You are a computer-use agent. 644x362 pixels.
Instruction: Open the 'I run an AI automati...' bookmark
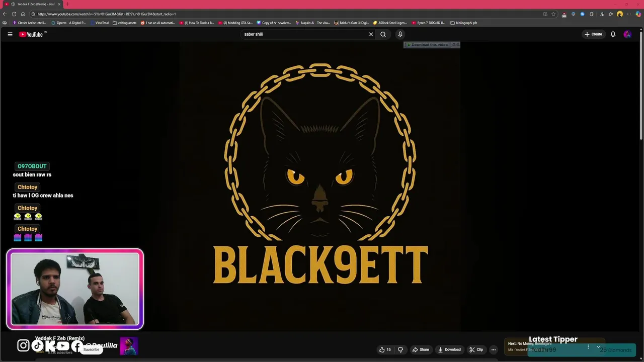coord(158,23)
